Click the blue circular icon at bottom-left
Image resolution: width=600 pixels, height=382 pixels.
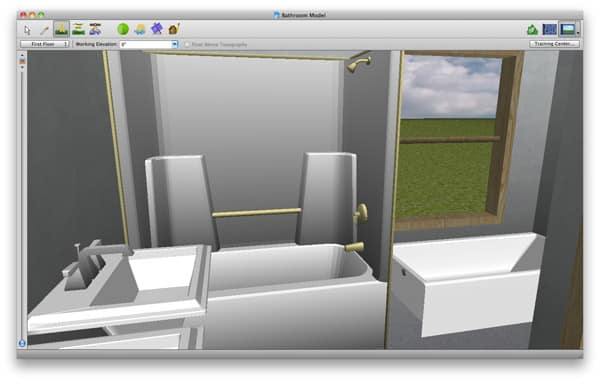(x=22, y=343)
